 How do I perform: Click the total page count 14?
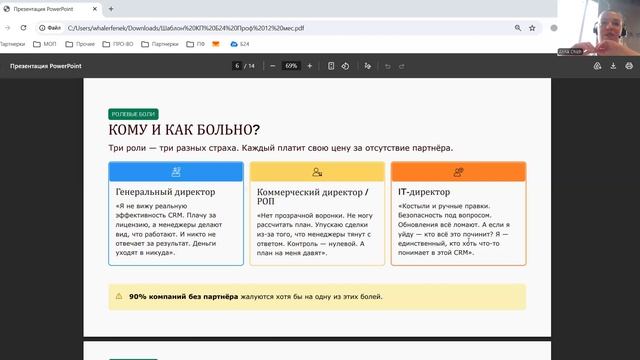(251, 66)
